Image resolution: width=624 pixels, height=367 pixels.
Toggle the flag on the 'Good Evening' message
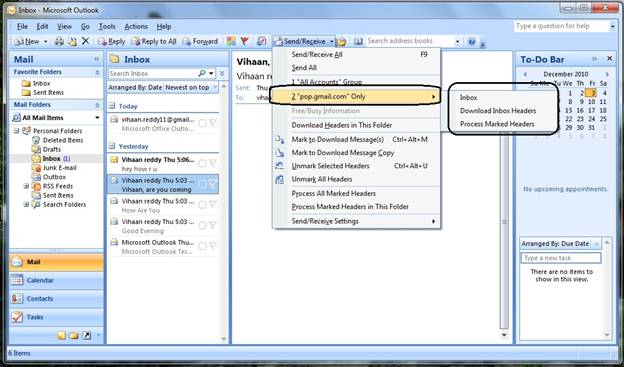coord(213,225)
